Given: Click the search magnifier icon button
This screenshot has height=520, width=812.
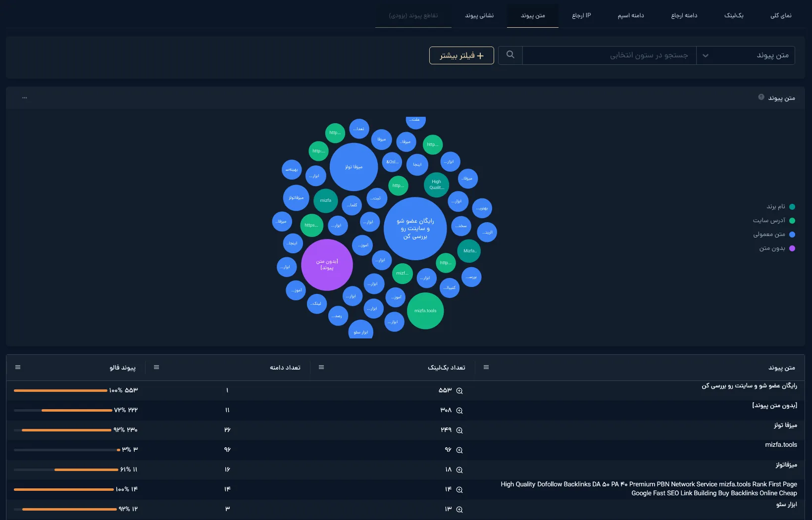Looking at the screenshot, I should coord(510,55).
